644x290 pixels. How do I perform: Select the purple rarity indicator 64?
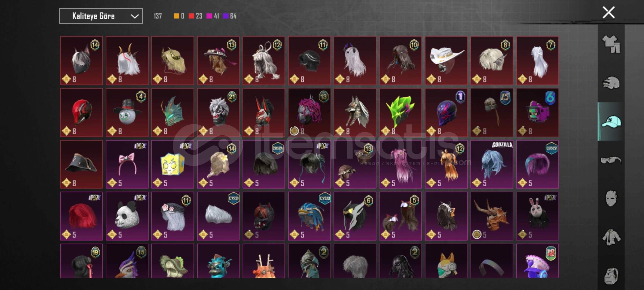click(x=233, y=16)
